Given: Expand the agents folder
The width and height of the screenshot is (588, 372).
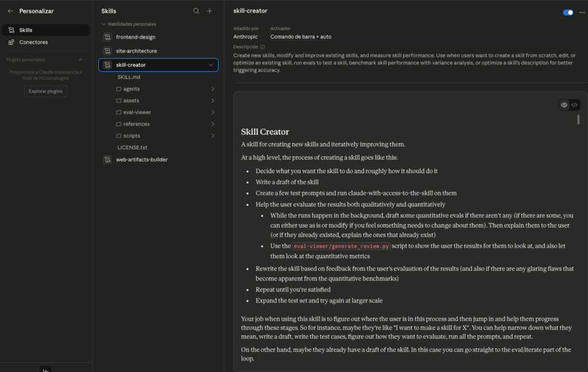Looking at the screenshot, I should [x=212, y=89].
